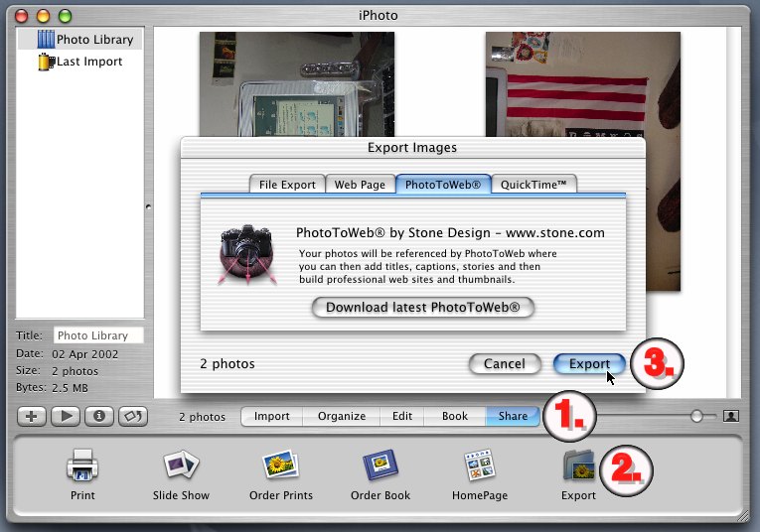760x532 pixels.
Task: Click the Date value 02 Apr 2002
Action: click(x=84, y=354)
